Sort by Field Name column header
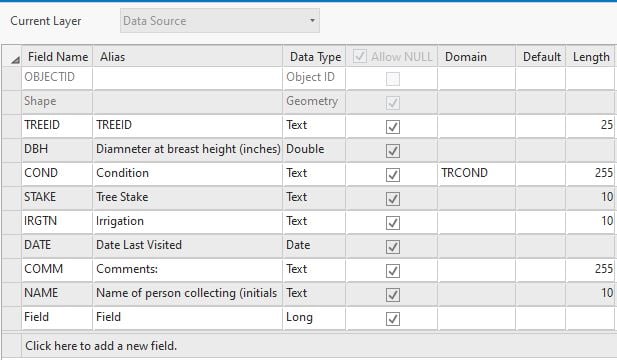The width and height of the screenshot is (617, 360). coord(57,56)
